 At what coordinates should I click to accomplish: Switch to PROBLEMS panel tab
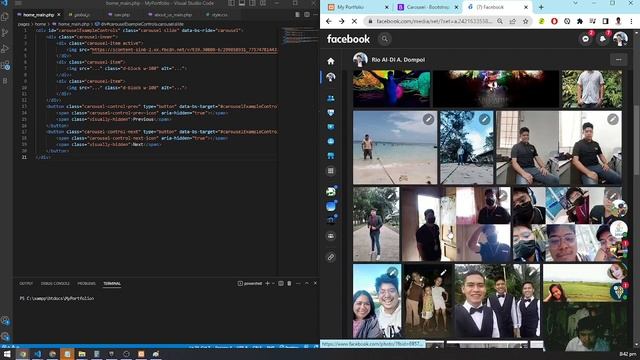87,283
